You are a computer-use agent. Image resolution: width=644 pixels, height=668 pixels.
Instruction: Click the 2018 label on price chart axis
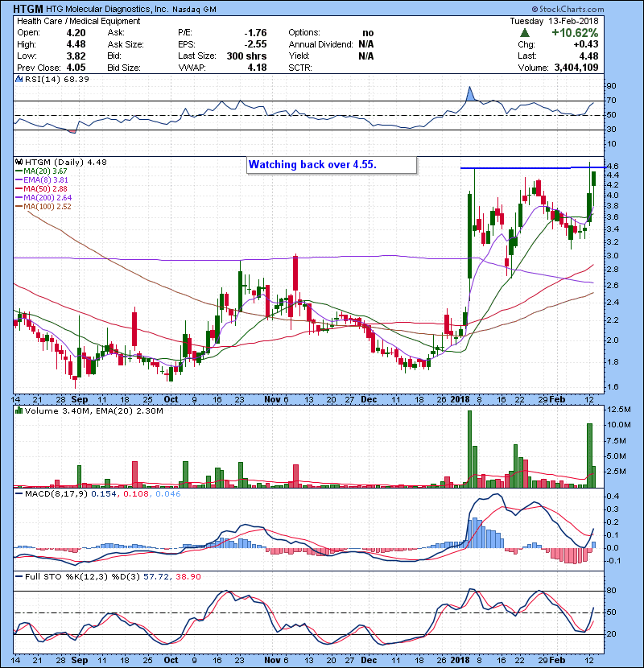point(460,399)
